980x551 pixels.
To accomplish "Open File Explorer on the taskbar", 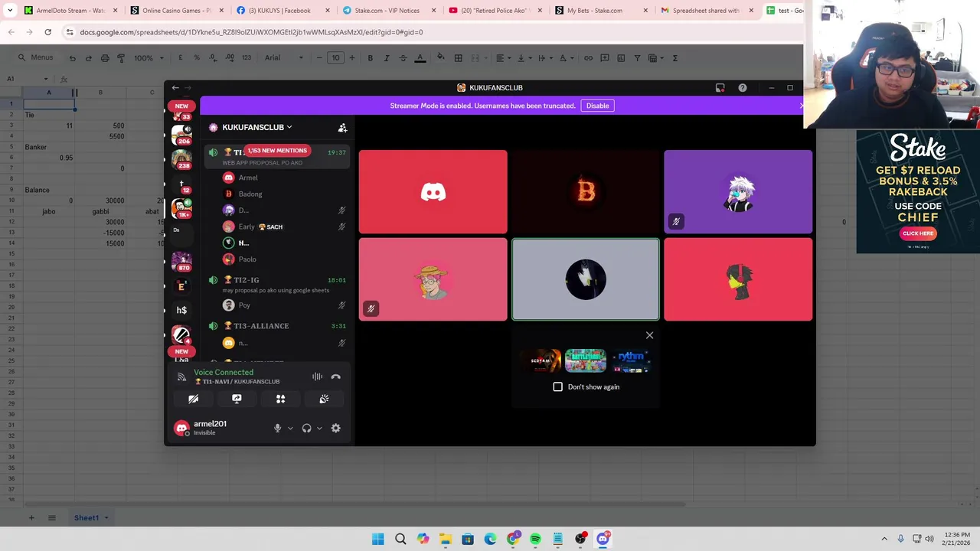I will [x=446, y=539].
